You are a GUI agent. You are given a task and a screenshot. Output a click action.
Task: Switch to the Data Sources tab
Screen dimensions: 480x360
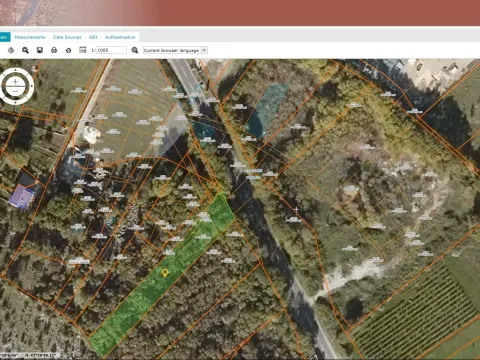(67, 37)
